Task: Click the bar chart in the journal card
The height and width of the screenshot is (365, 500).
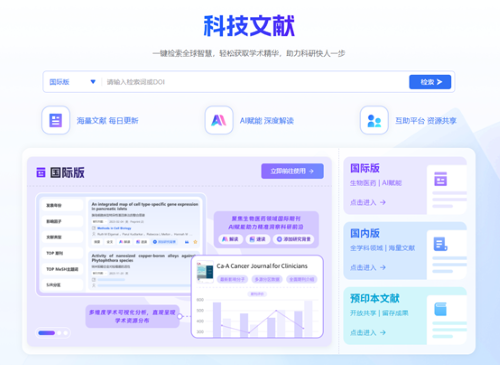Action: (257, 317)
